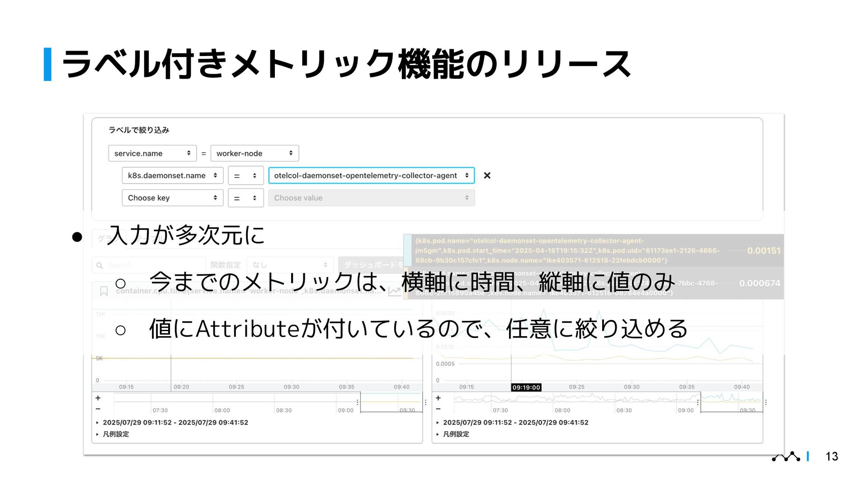Click the 0.00151 legend value
Screen dimensions: 868x488
[764, 251]
